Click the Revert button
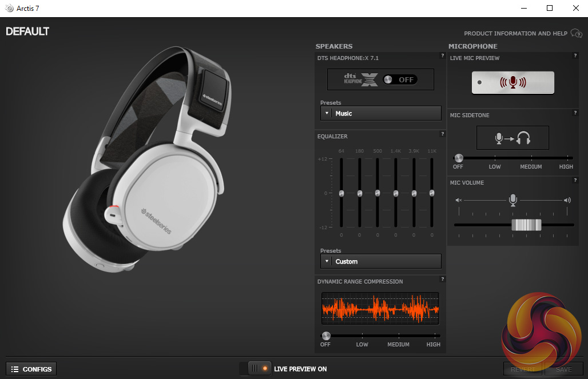This screenshot has width=588, height=379. pos(523,369)
